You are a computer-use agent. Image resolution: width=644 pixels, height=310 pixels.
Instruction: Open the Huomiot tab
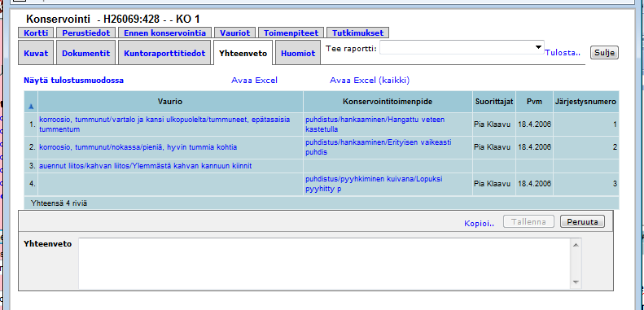click(298, 53)
